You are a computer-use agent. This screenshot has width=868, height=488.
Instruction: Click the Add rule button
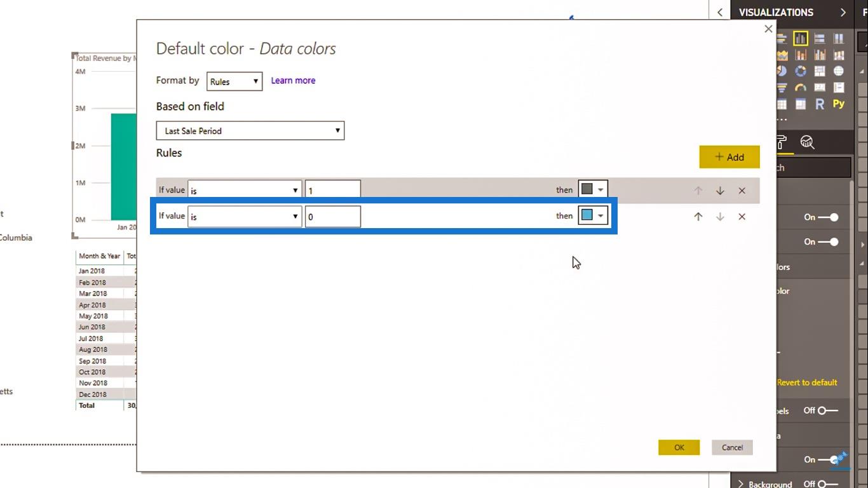click(x=729, y=158)
